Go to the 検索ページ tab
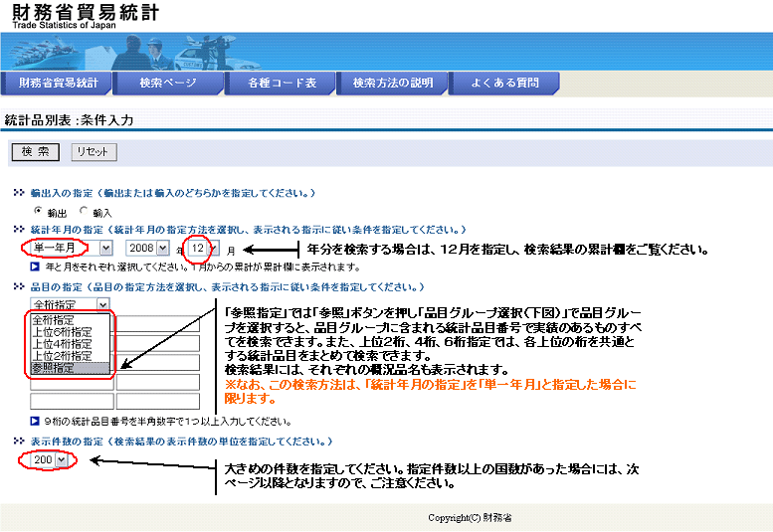The height and width of the screenshot is (532, 773). (x=168, y=83)
